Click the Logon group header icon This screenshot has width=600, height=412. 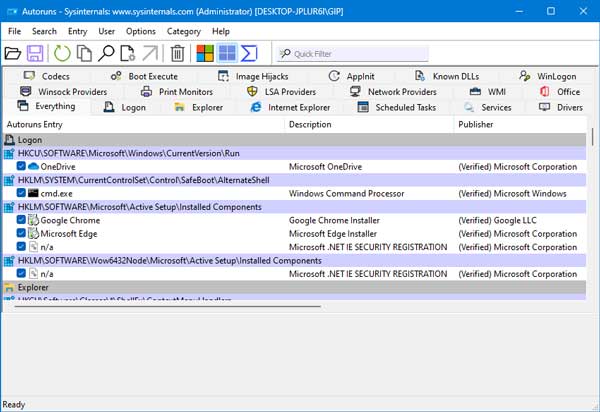click(9, 140)
